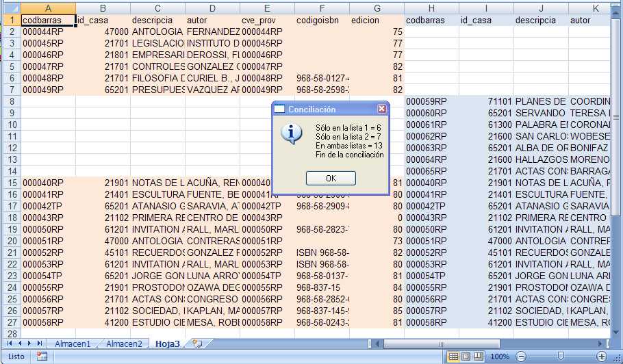Select column H header
This screenshot has width=623, height=364.
pos(431,8)
